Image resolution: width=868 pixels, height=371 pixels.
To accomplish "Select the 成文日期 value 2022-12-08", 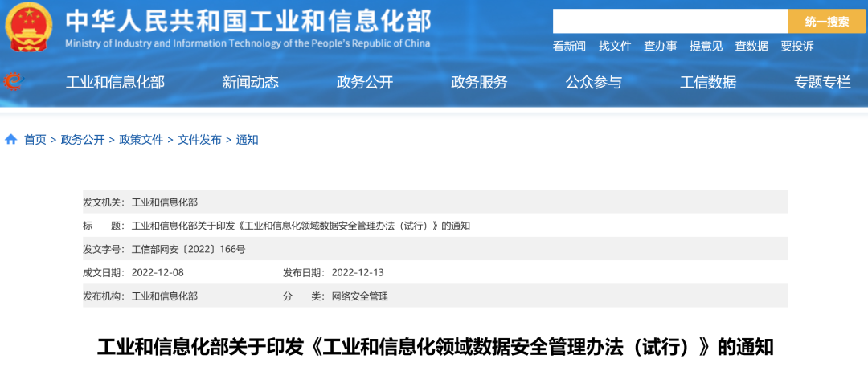I will tap(158, 272).
